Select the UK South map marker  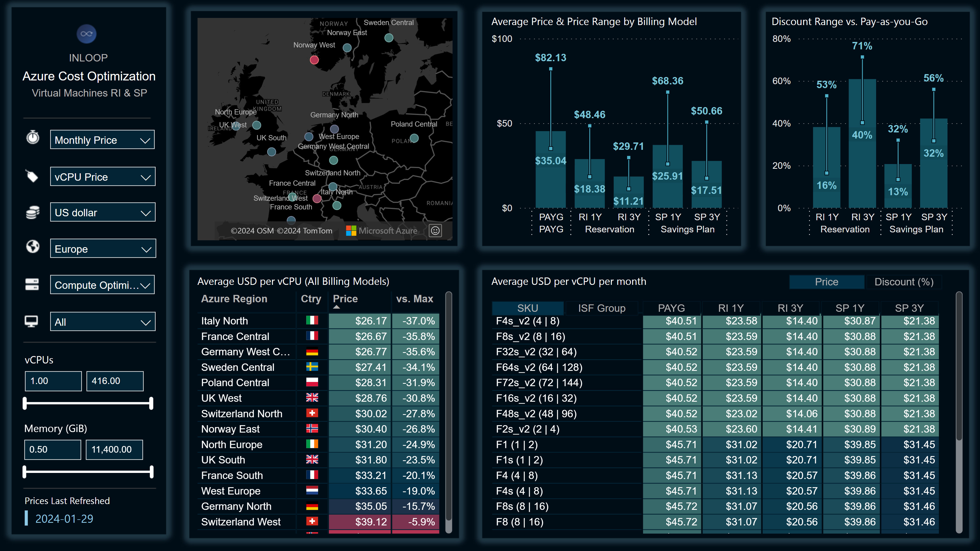point(271,152)
